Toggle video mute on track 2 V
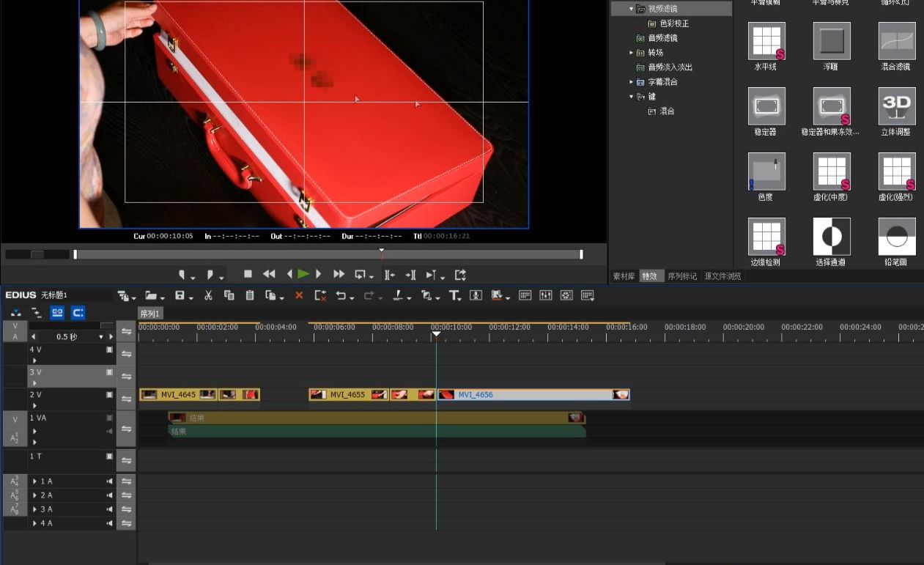This screenshot has width=924, height=565. (x=109, y=395)
